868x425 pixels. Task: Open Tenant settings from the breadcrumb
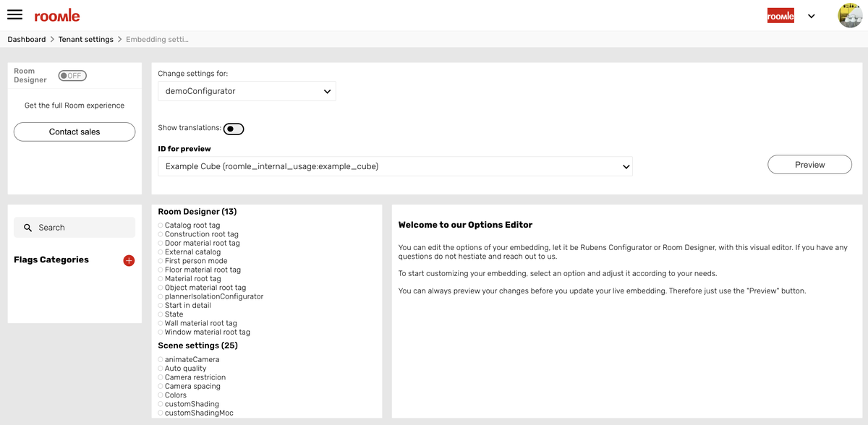(x=85, y=39)
